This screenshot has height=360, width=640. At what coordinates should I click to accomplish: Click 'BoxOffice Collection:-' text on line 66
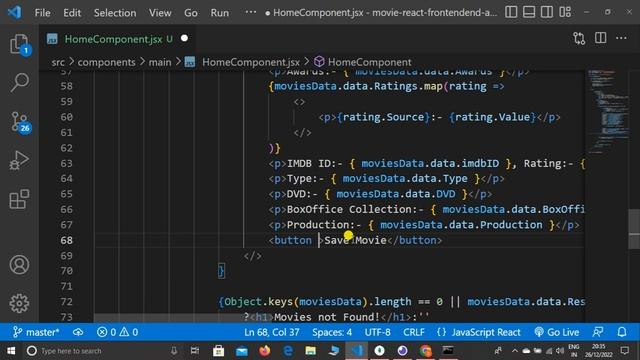[355, 209]
